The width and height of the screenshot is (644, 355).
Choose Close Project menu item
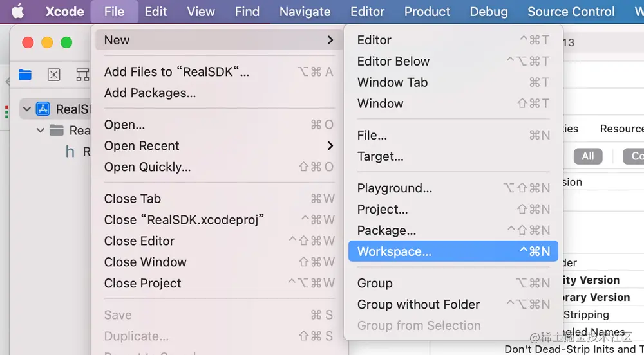(x=218, y=283)
